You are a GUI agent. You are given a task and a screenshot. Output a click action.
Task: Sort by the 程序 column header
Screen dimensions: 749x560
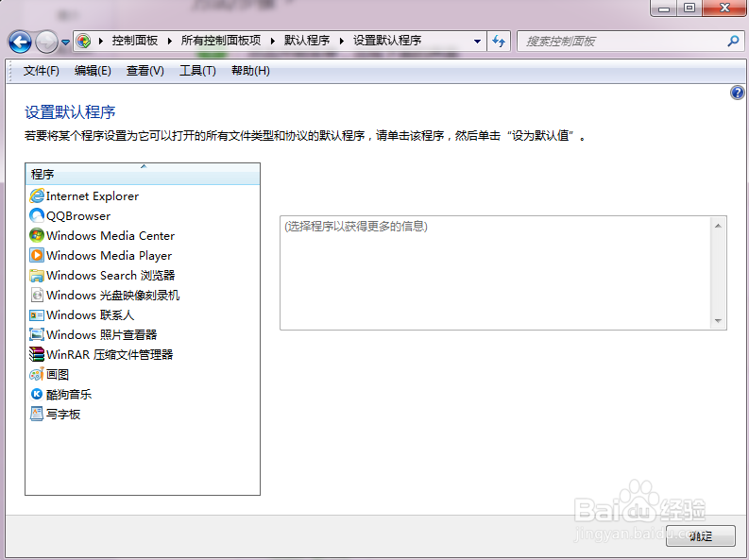(x=143, y=175)
